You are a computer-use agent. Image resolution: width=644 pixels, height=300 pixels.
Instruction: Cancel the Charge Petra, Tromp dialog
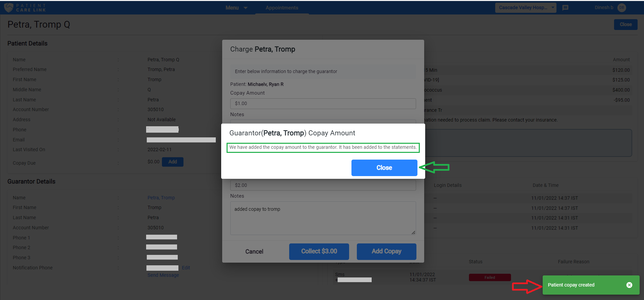click(254, 252)
